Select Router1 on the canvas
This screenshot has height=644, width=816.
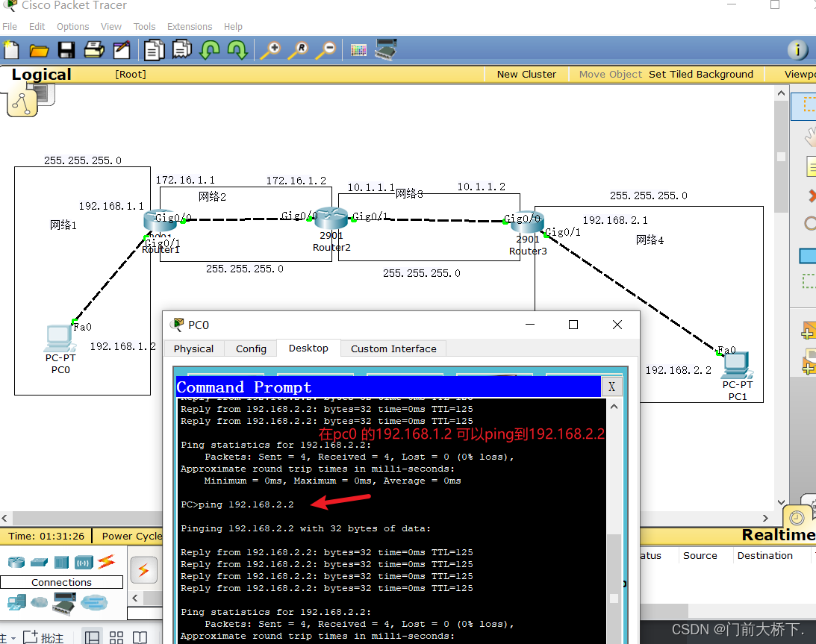(161, 221)
